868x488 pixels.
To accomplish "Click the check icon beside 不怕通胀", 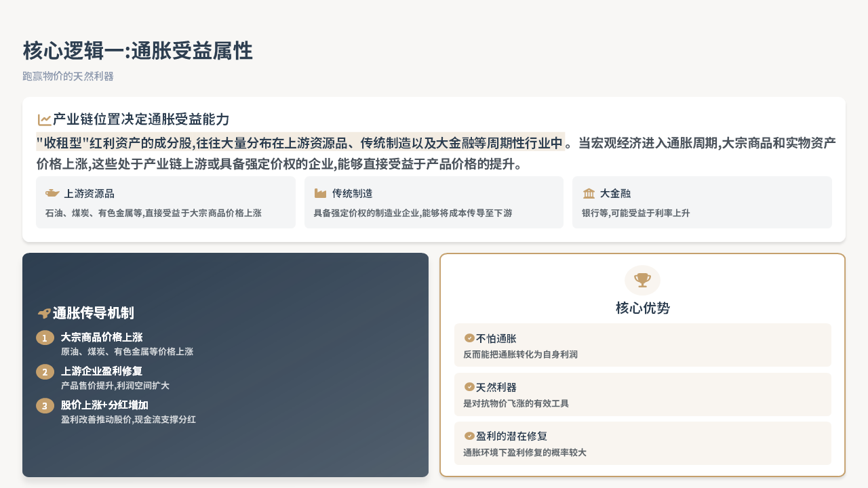I will tap(469, 338).
